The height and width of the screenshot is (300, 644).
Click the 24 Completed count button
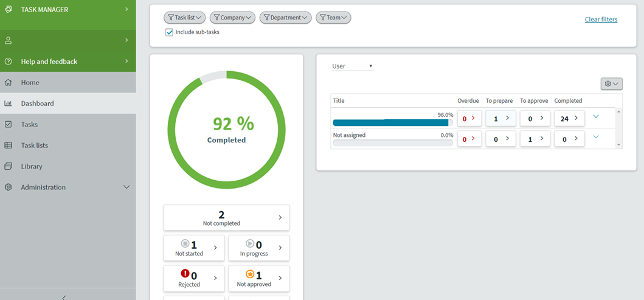click(569, 119)
